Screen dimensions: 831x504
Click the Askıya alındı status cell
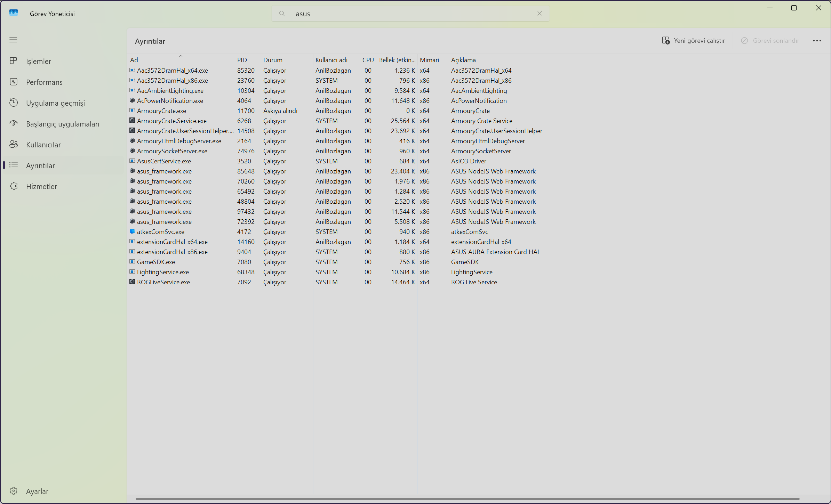pos(280,111)
